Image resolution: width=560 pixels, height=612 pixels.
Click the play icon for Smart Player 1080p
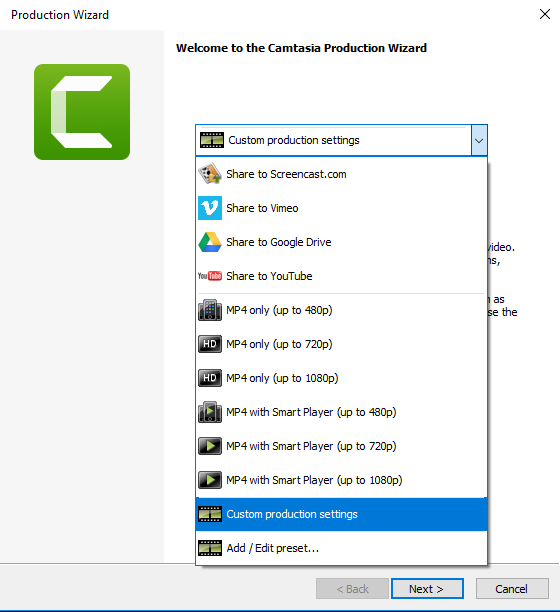pos(210,480)
